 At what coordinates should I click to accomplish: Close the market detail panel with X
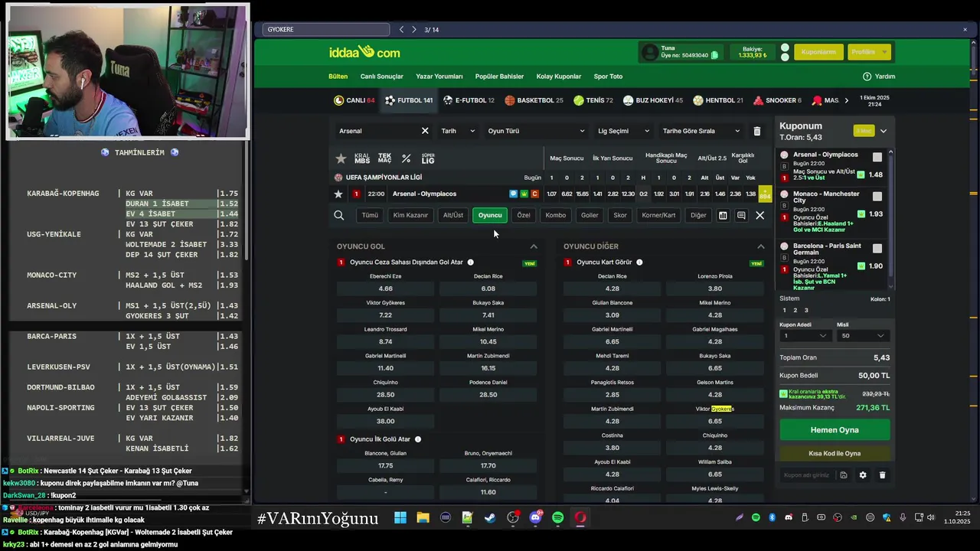(760, 216)
